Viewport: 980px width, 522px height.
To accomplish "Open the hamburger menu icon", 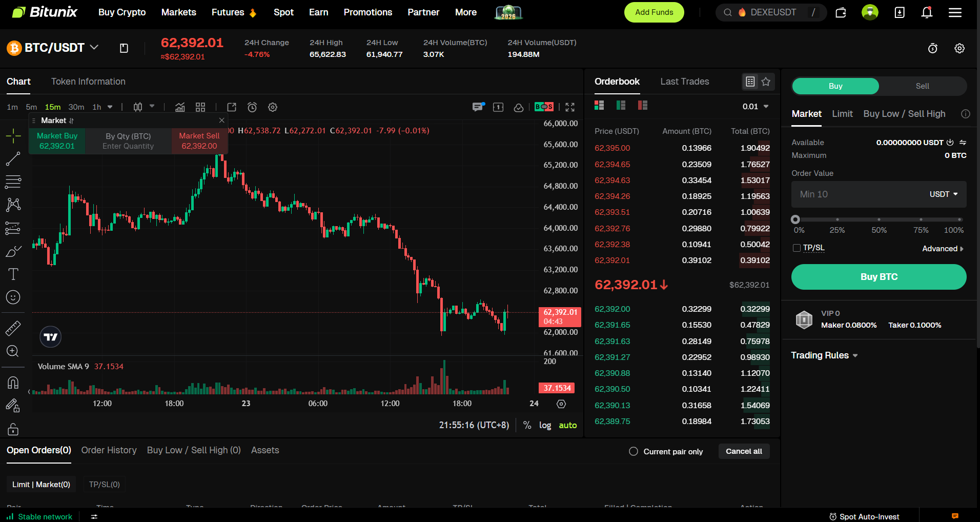I will pyautogui.click(x=955, y=12).
